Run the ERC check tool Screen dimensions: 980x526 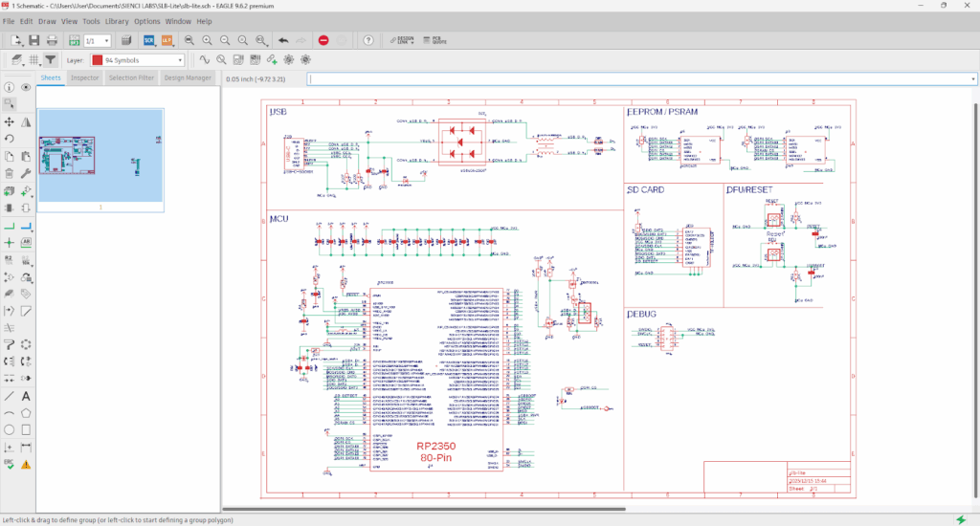pos(10,464)
